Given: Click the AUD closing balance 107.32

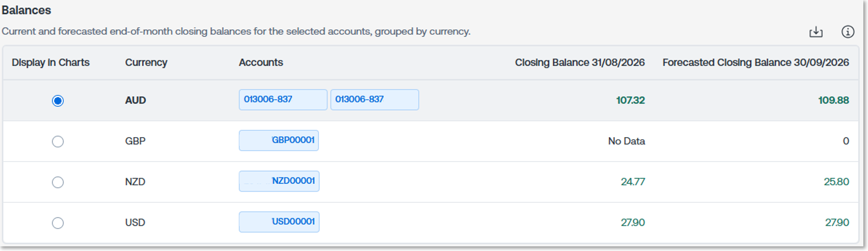Looking at the screenshot, I should click(630, 100).
